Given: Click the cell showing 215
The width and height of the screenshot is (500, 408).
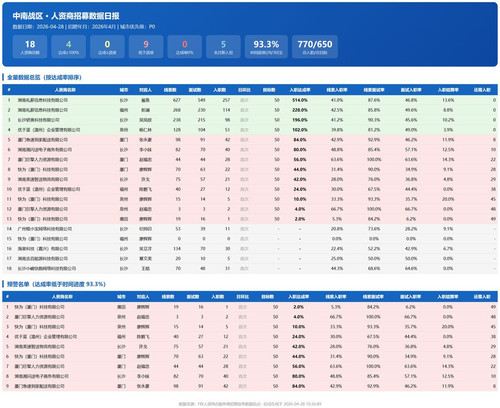Looking at the screenshot, I should [201, 120].
